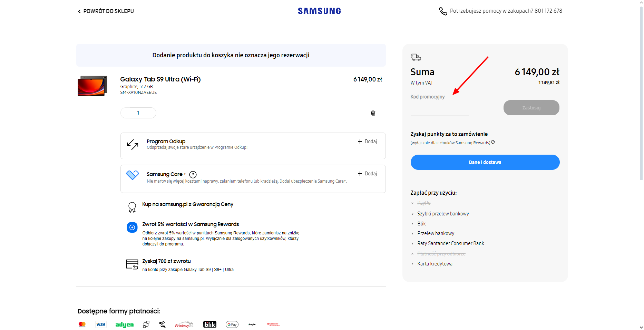Open Zyskaj 700 zł zwrotu offer

(x=166, y=261)
